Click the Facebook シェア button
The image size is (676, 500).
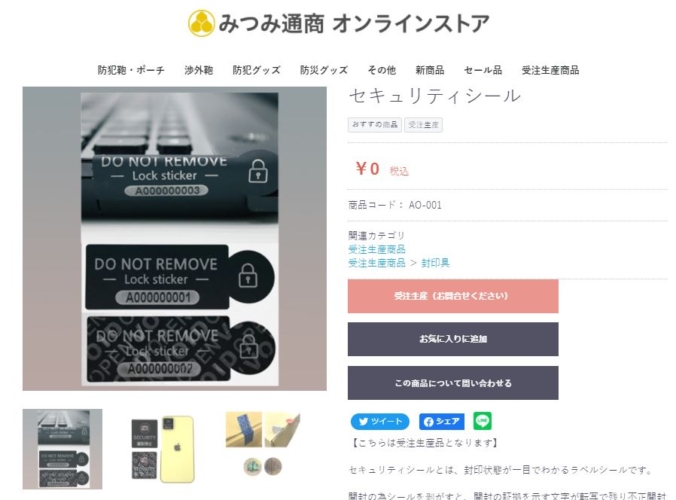click(x=441, y=422)
